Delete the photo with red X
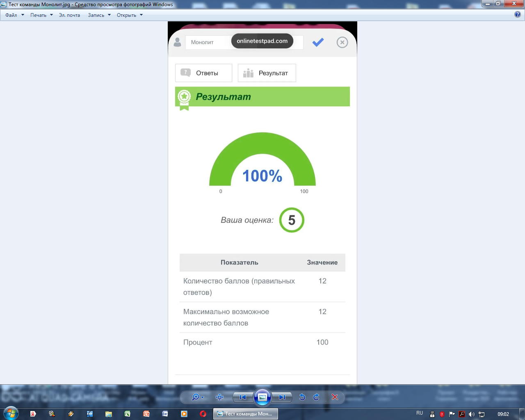The height and width of the screenshot is (420, 525). point(335,397)
